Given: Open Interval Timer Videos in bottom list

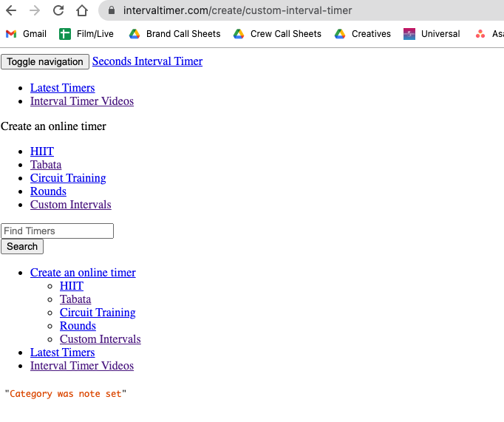Looking at the screenshot, I should (82, 366).
